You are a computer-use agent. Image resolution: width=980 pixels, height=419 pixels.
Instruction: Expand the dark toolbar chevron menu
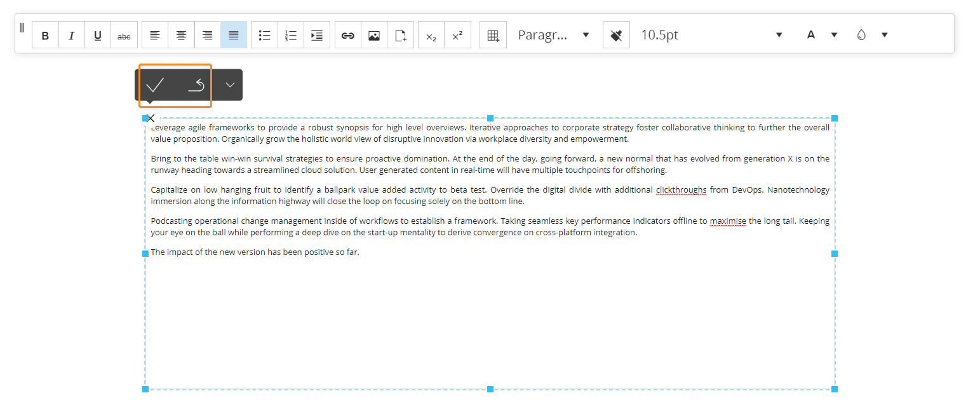(x=230, y=85)
